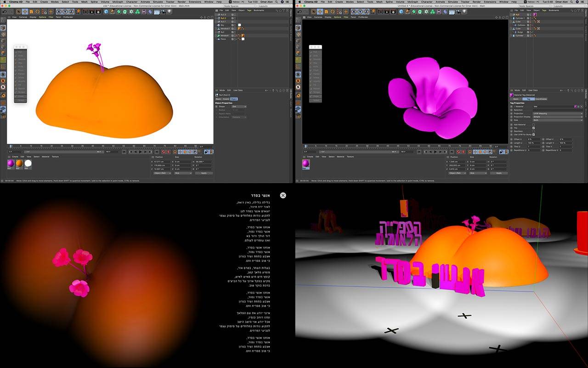Close the Hebrew lyrics overlay panel
The height and width of the screenshot is (368, 588).
point(283,195)
